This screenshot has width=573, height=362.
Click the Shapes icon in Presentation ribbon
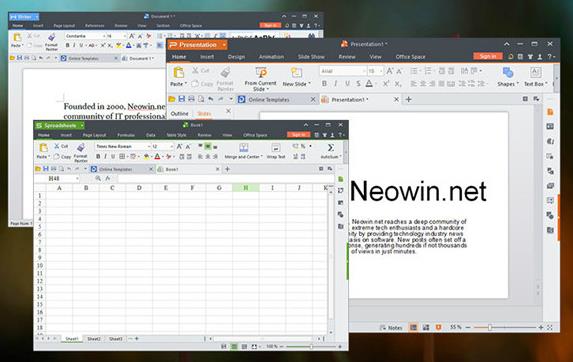coord(508,73)
